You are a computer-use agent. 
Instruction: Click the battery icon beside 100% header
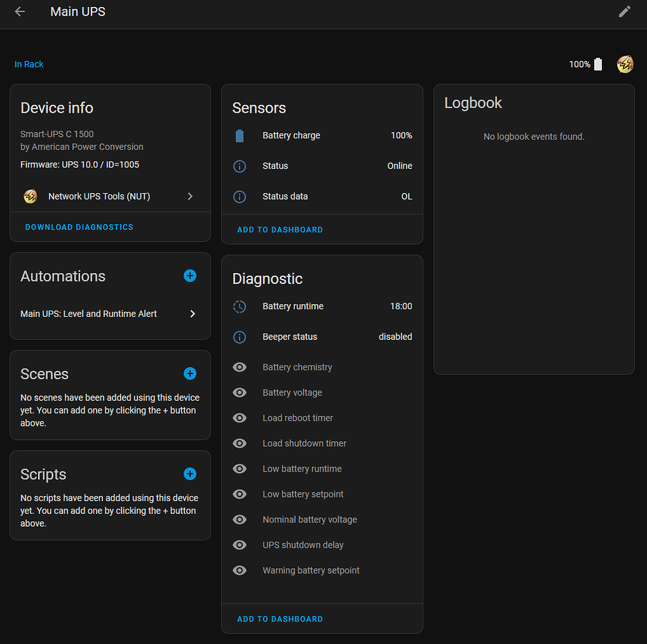pyautogui.click(x=598, y=64)
